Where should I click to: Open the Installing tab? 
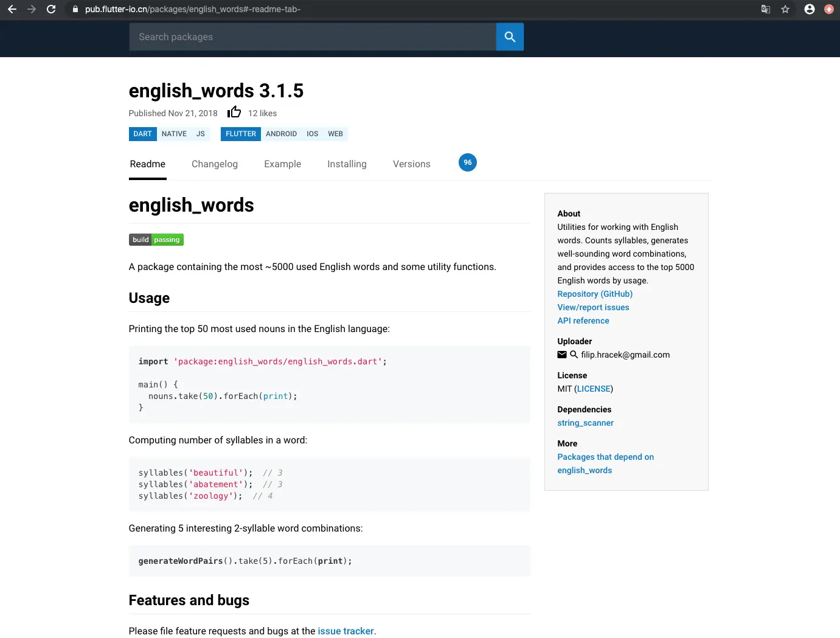pos(347,164)
